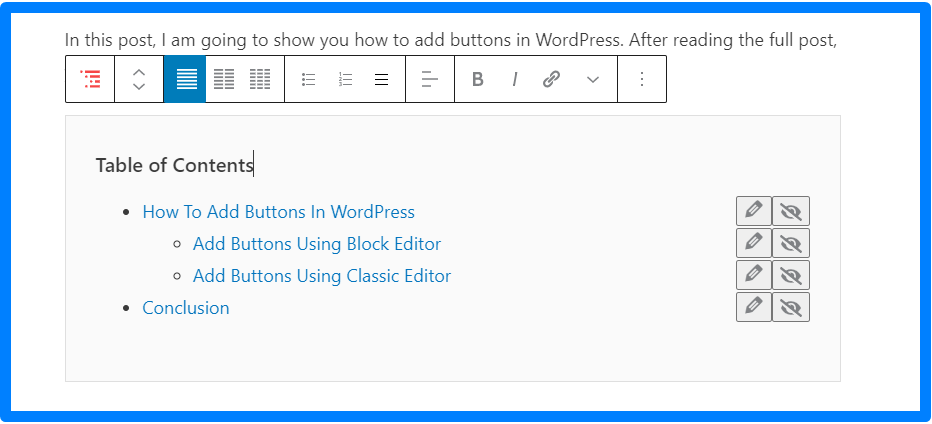Move block down with the down chevron
The width and height of the screenshot is (932, 424).
click(x=138, y=86)
